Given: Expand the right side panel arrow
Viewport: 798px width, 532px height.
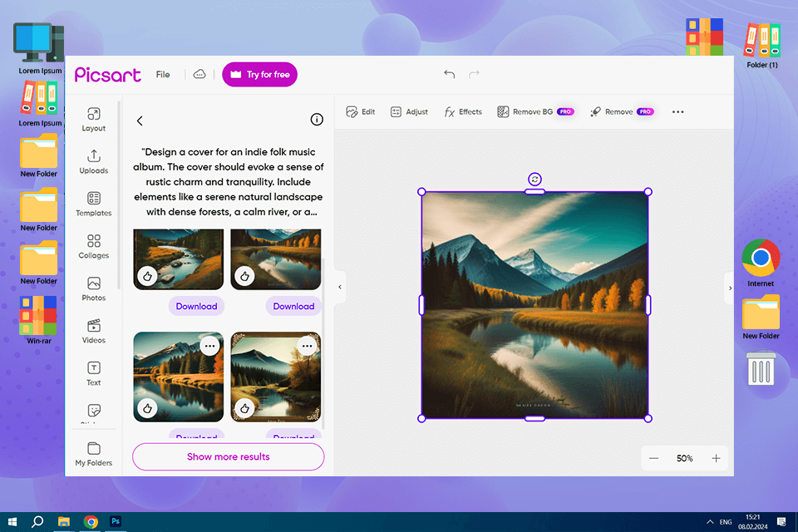Looking at the screenshot, I should (x=730, y=288).
